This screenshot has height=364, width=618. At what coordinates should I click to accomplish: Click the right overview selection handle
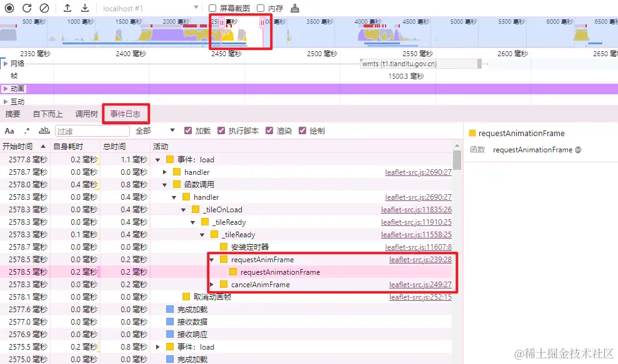262,23
